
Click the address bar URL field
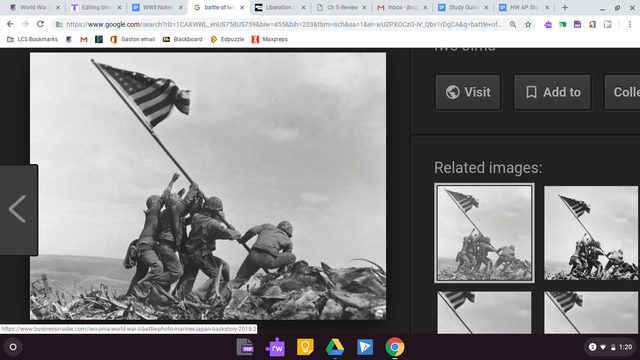click(x=284, y=24)
